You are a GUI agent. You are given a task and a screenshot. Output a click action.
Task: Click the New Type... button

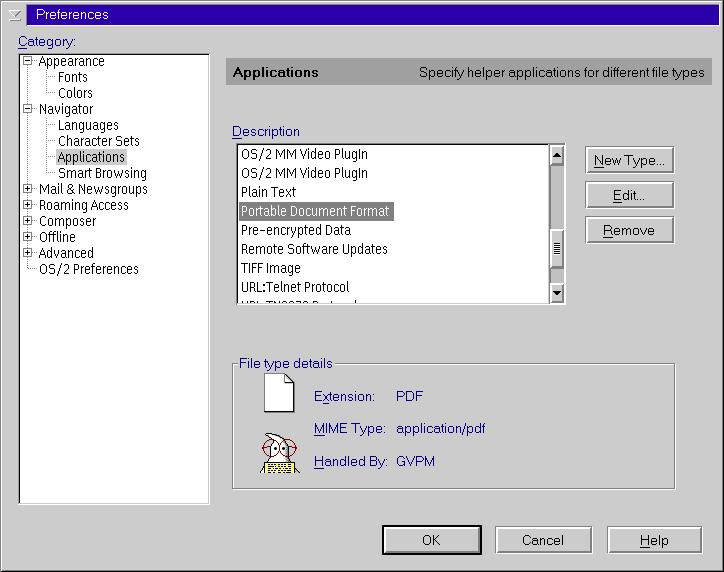pos(629,160)
